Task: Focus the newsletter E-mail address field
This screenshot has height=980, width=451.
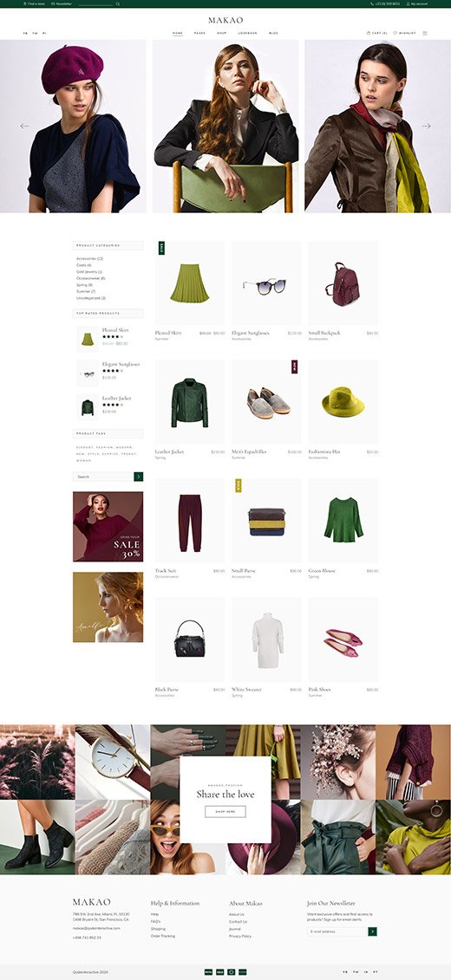Action: 337,931
